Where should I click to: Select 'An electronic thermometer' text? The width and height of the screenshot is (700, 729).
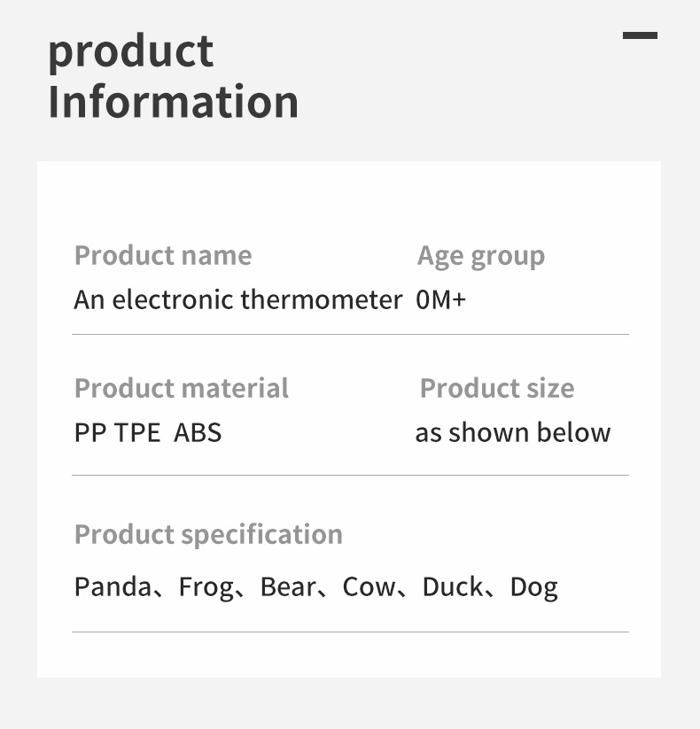click(x=237, y=300)
